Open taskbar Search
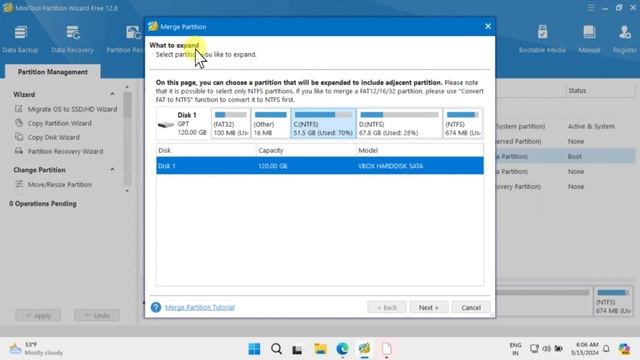640x360 pixels. point(276,349)
